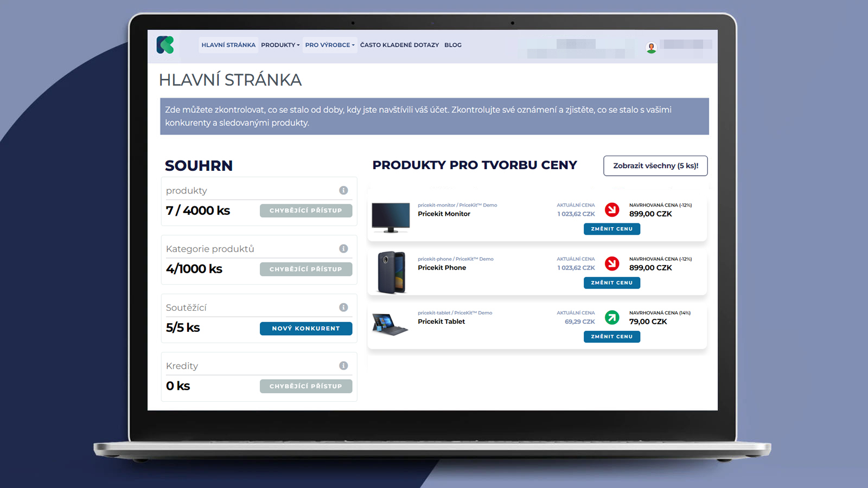Select the 7 / 4000 ks value
The height and width of the screenshot is (488, 868).
[x=198, y=210]
